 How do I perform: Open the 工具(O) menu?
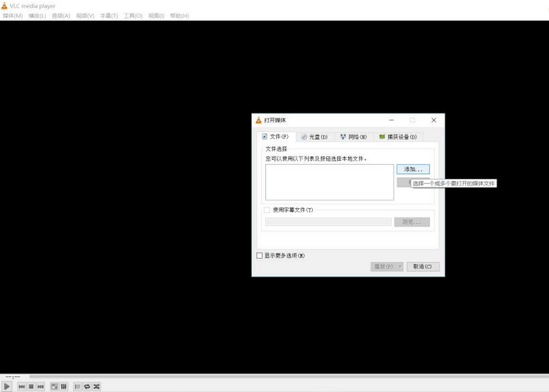coord(133,16)
